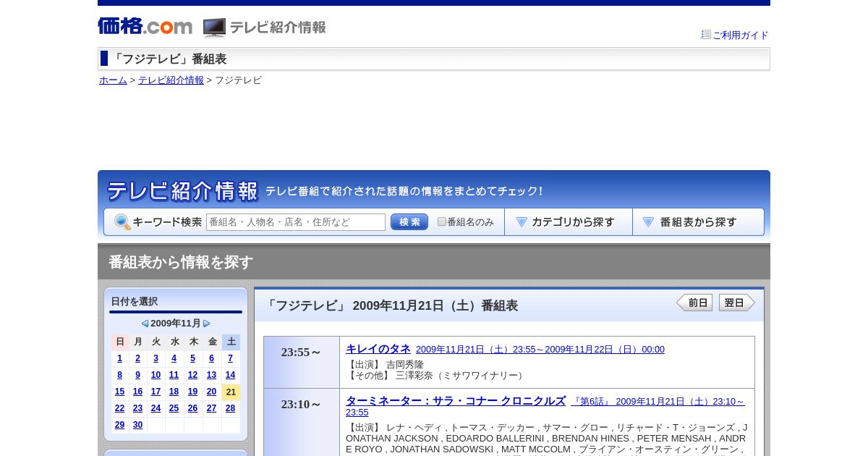
Task: Click the 土 Saturday column header
Action: [x=231, y=342]
